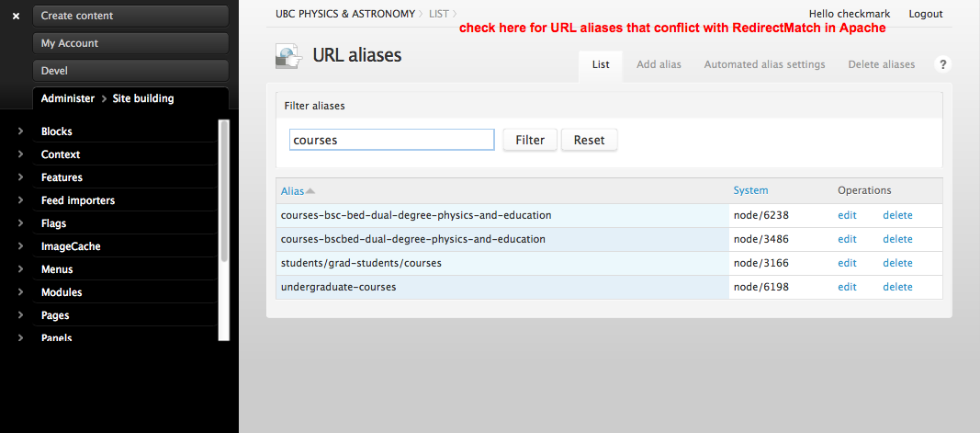Go to Delete aliases tab
Image resolution: width=980 pixels, height=433 pixels.
pos(881,64)
